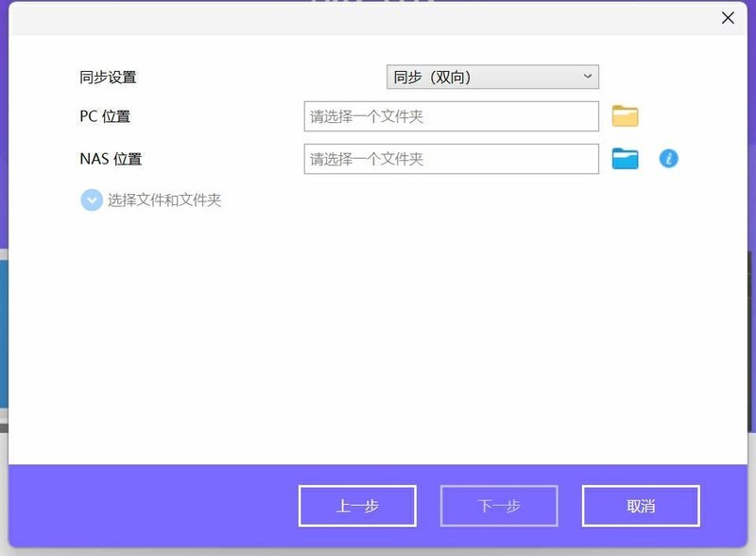Click the info icon next to NAS location
The width and height of the screenshot is (756, 556).
(668, 159)
